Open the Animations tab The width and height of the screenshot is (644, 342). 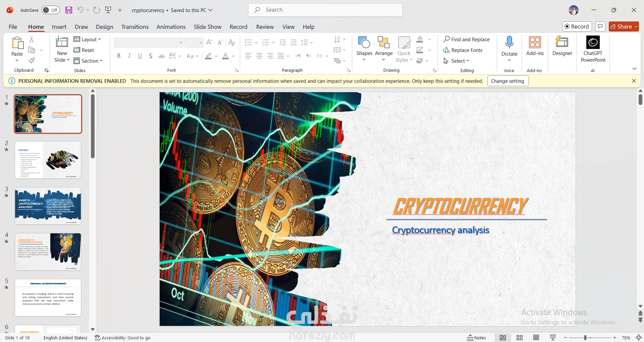tap(171, 27)
